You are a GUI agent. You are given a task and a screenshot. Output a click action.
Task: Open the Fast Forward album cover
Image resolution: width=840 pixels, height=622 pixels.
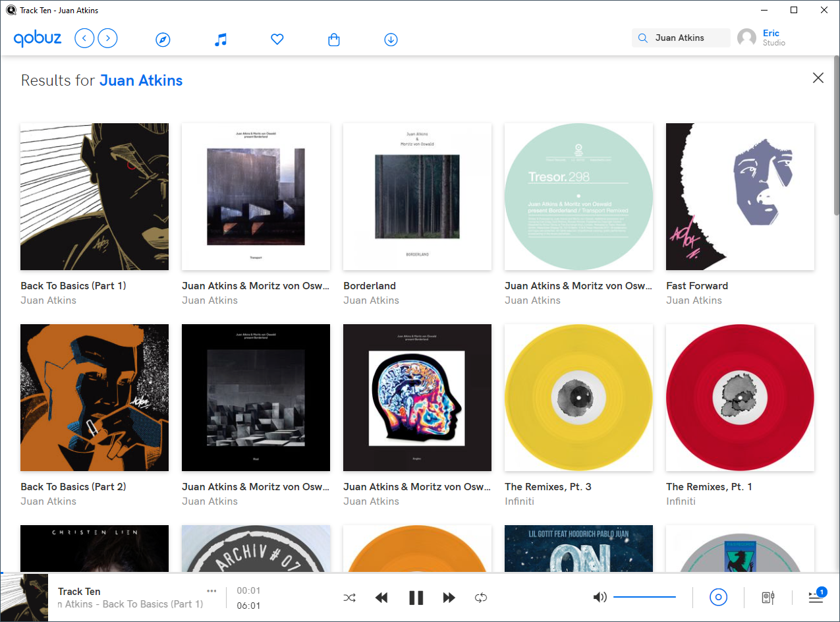coord(740,196)
